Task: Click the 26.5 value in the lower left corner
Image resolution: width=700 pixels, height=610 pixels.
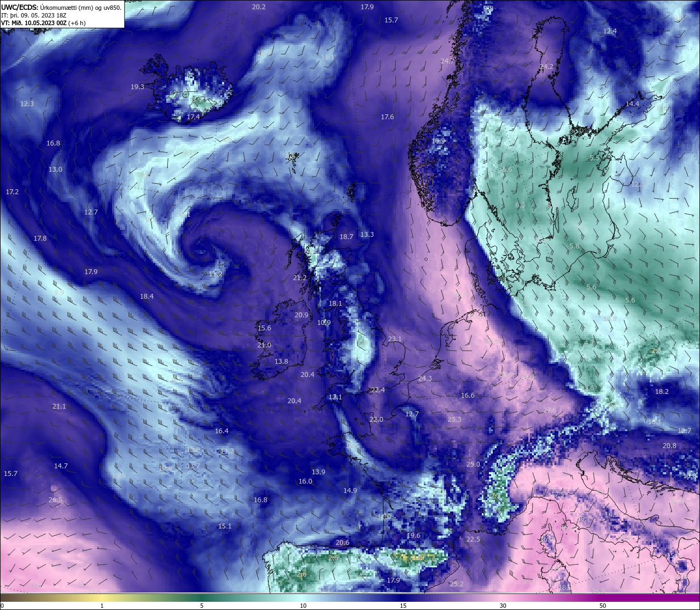Action: [x=55, y=500]
